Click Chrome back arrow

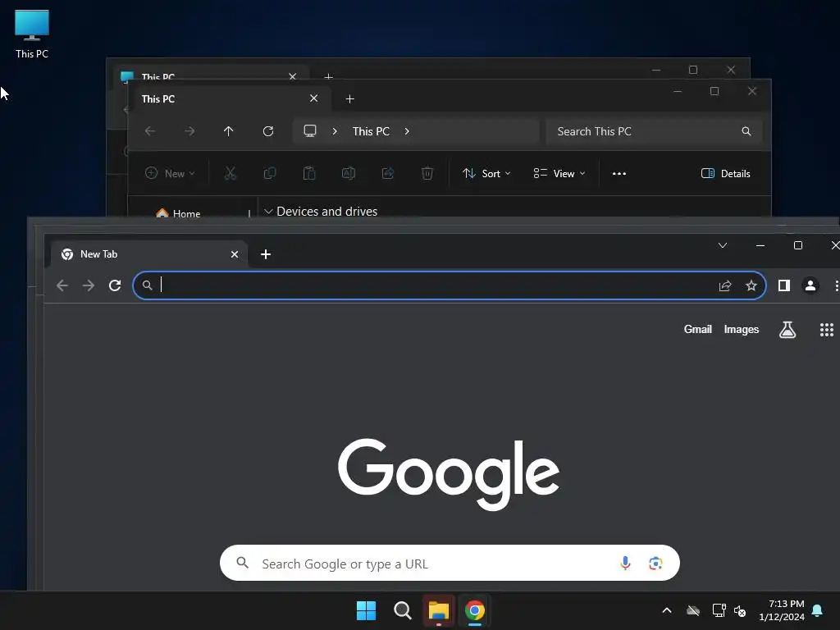click(x=62, y=285)
